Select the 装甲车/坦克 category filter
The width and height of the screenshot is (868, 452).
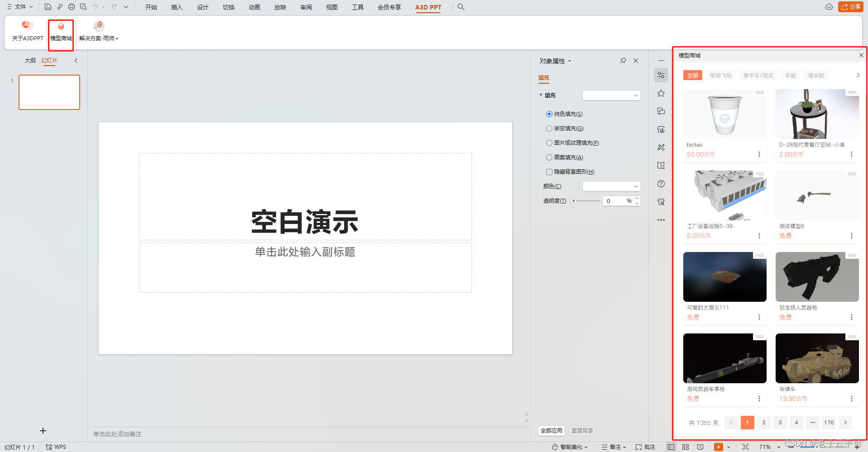pos(758,76)
